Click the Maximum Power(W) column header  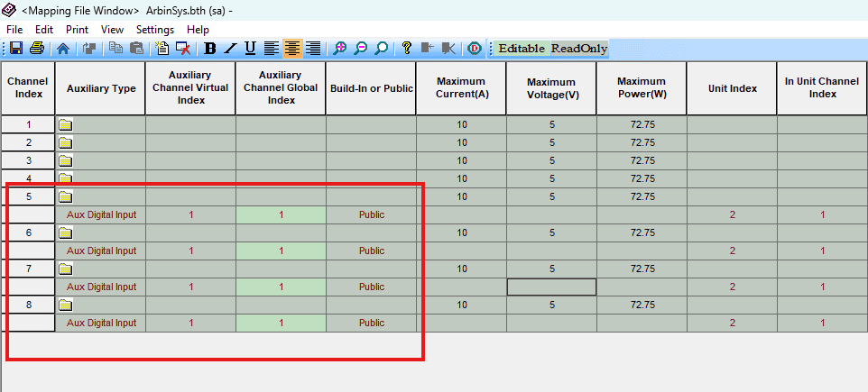642,88
